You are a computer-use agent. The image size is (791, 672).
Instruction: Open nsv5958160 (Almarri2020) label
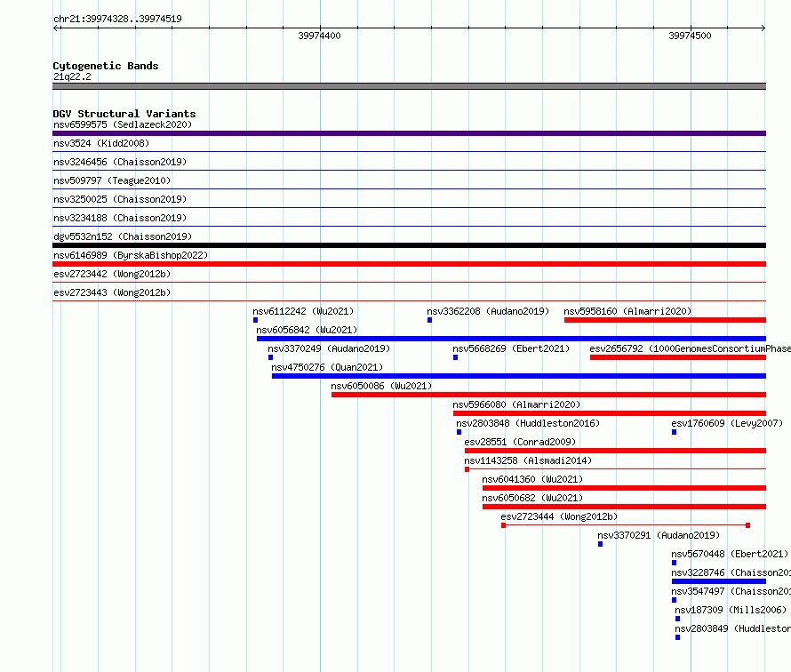627,311
